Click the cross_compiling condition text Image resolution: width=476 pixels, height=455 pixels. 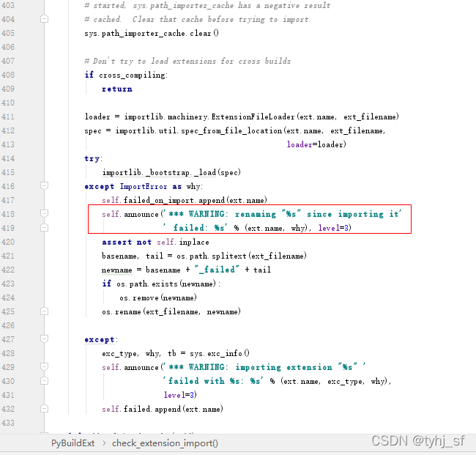tap(133, 75)
